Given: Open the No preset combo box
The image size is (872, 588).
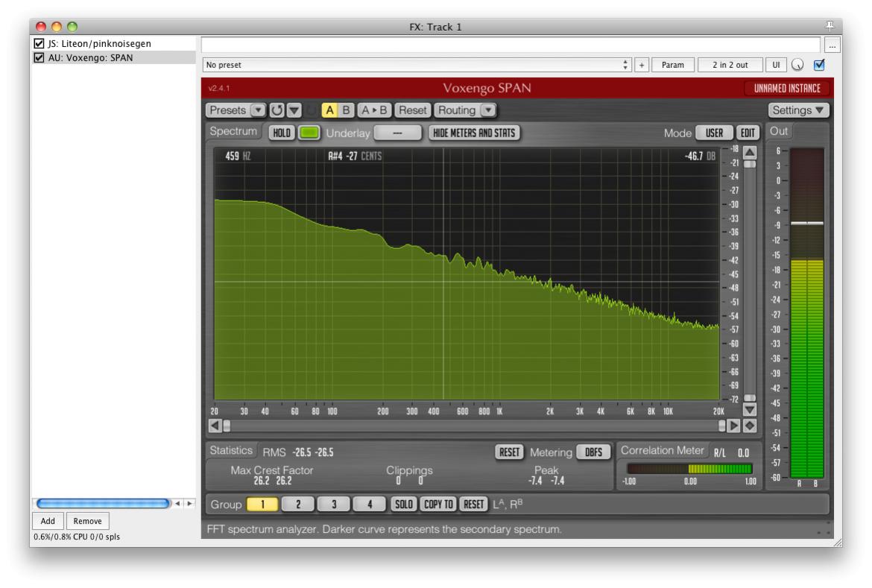Looking at the screenshot, I should [x=417, y=65].
